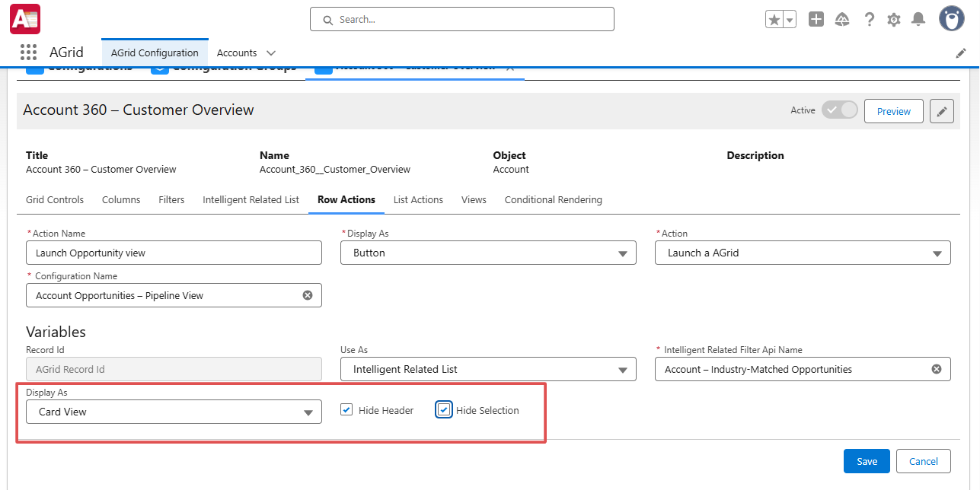Click the disabled AGrid Record Id field
Screen dimensions: 980x490
174,369
